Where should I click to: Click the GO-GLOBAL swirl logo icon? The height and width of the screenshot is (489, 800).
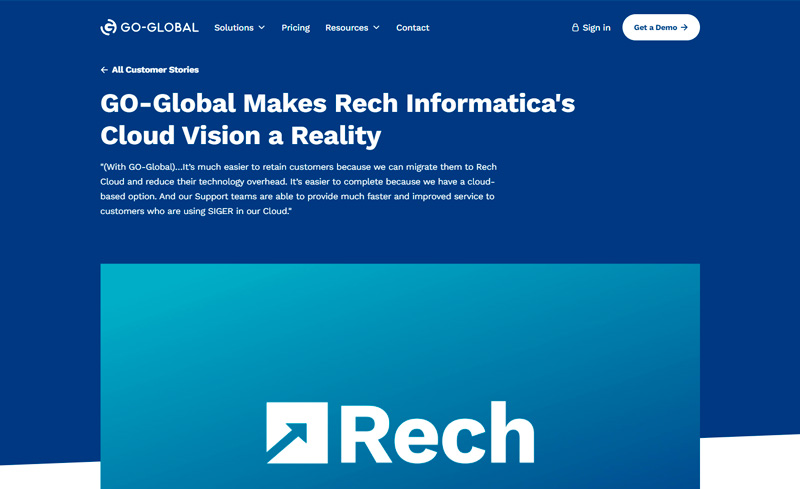pos(108,27)
